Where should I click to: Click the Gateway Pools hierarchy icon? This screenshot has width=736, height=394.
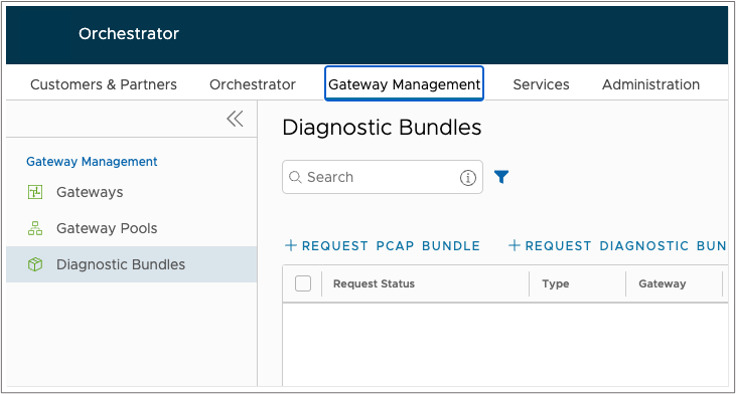tap(35, 229)
